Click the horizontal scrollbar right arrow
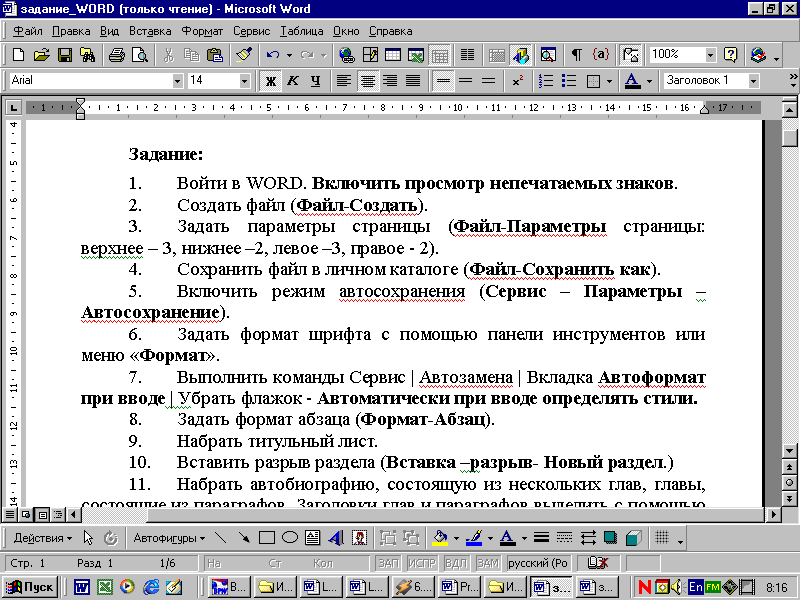800x600 pixels. pos(774,514)
